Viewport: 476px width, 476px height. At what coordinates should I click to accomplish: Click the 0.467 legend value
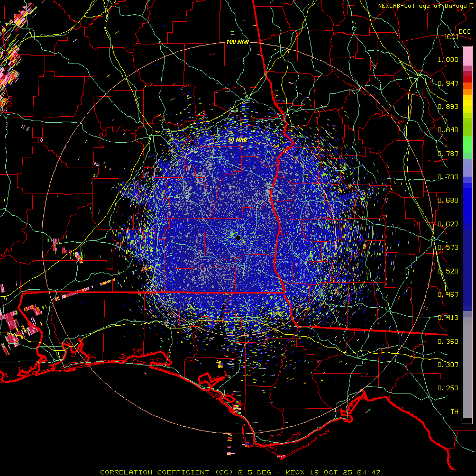coord(448,295)
